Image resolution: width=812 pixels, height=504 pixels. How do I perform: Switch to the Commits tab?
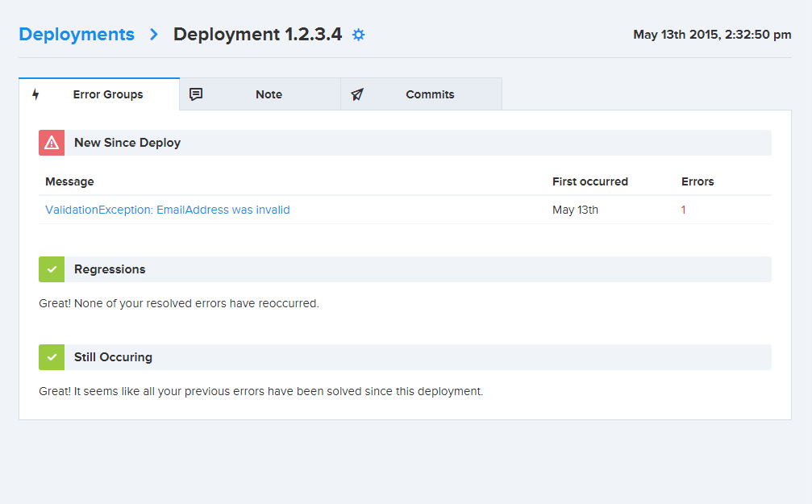coord(422,94)
